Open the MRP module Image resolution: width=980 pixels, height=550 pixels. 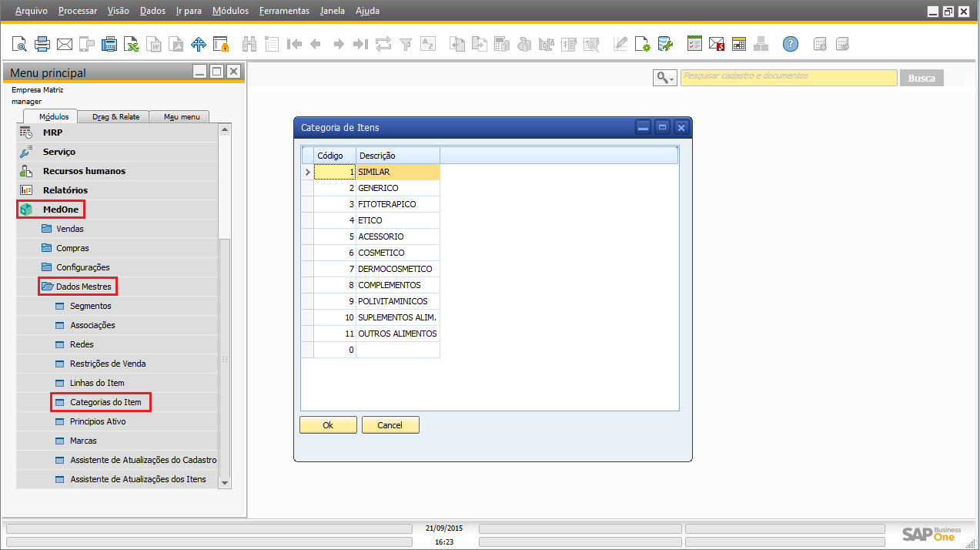pos(118,132)
